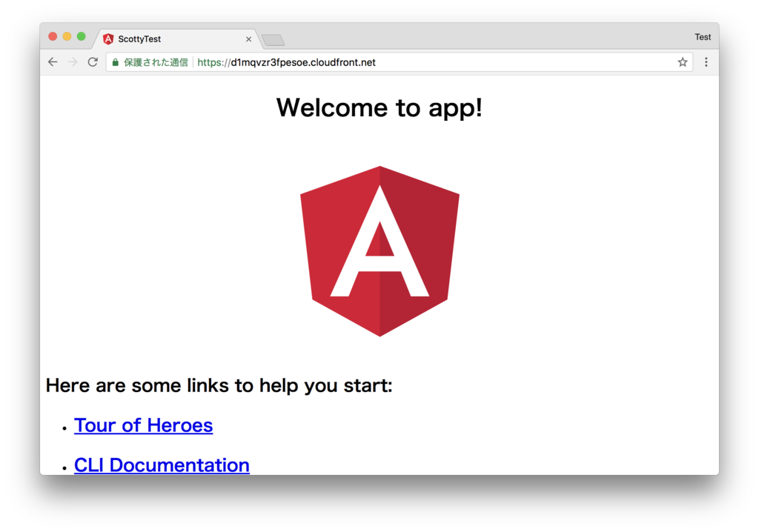
Task: Focus the cloudfront.net address bar
Action: point(399,62)
